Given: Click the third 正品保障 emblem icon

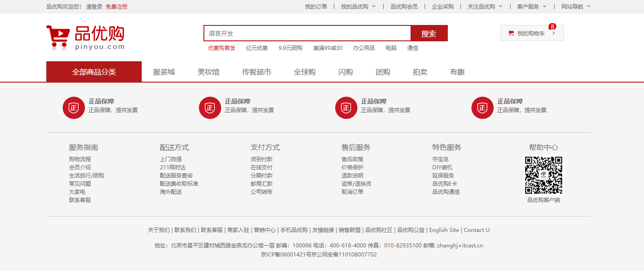Looking at the screenshot, I should click(346, 108).
